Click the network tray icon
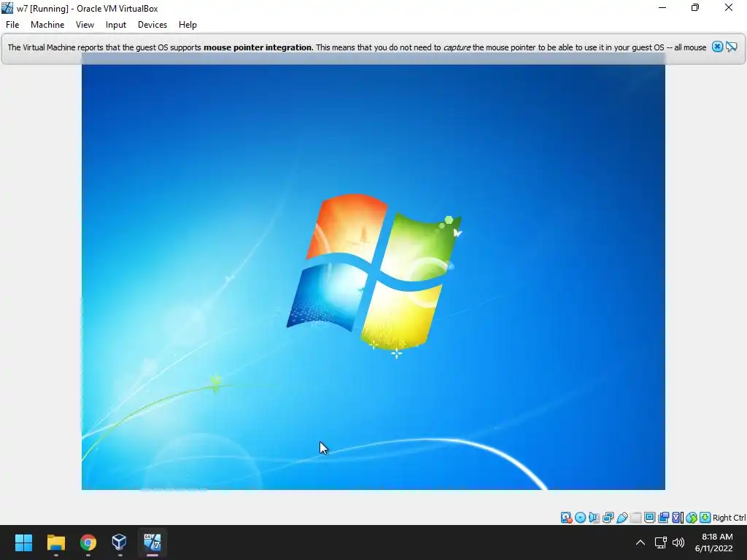747x560 pixels. tap(660, 542)
